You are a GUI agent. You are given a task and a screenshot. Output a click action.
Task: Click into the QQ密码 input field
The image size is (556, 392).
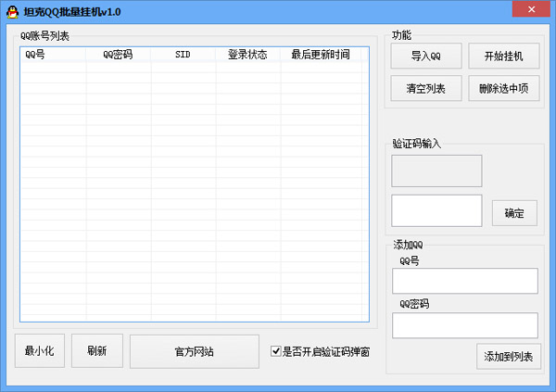(465, 325)
